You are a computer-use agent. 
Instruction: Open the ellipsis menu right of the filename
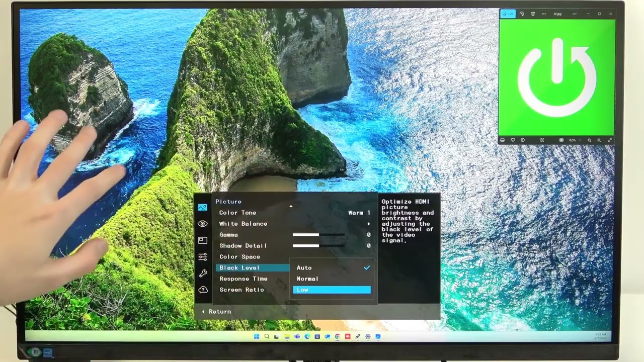click(574, 14)
